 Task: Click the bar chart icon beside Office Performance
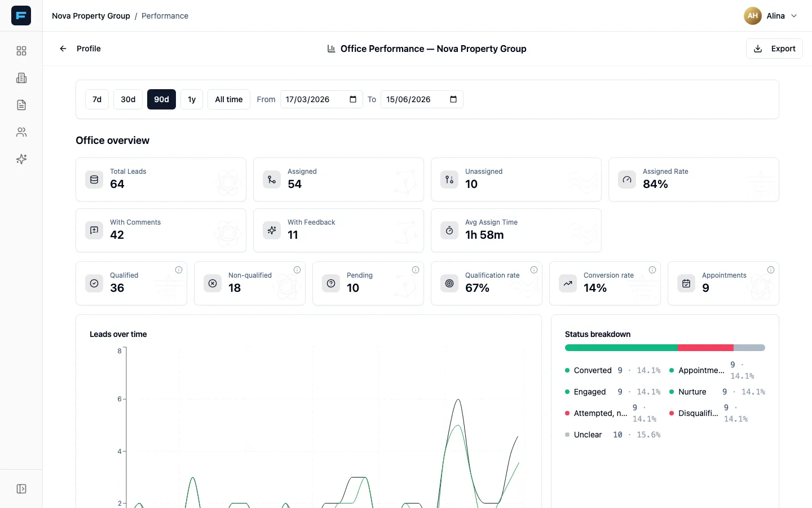point(332,49)
